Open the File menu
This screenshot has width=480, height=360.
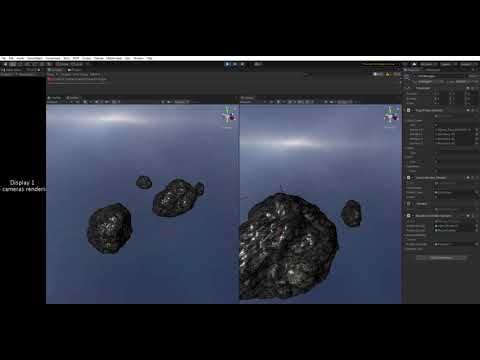click(4, 58)
